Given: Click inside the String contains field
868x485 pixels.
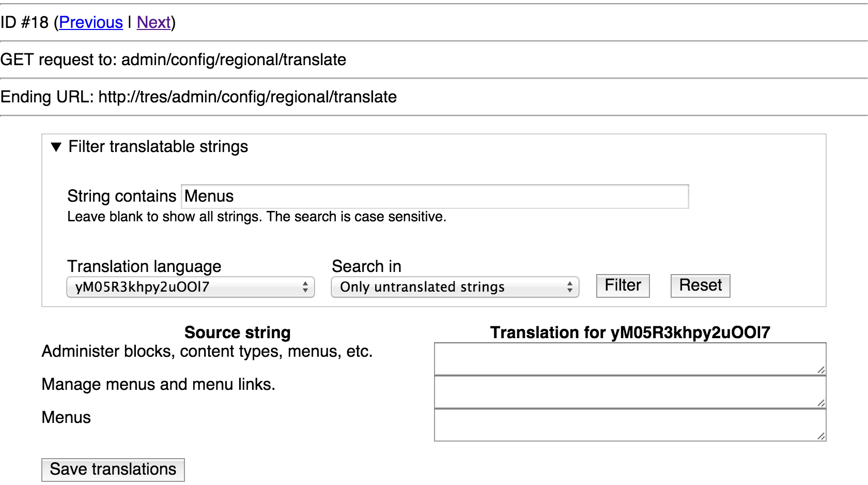Looking at the screenshot, I should point(434,196).
